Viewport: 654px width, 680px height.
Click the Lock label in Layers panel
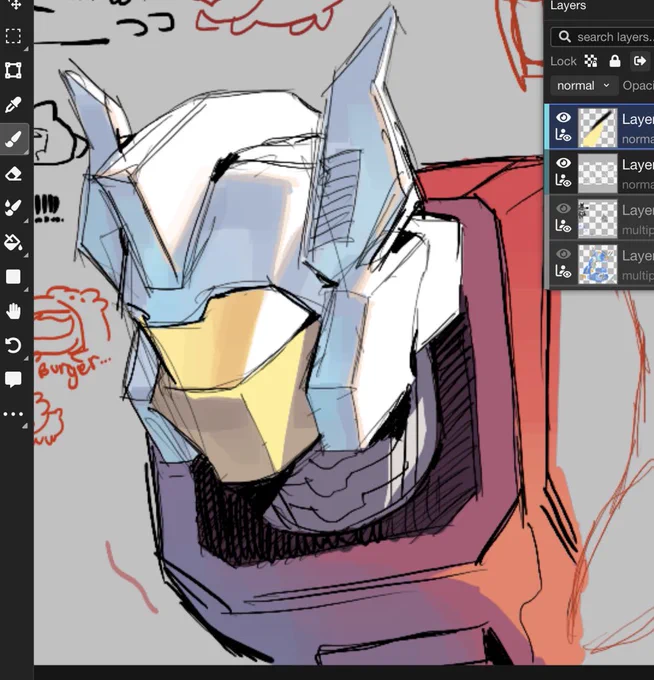[563, 61]
